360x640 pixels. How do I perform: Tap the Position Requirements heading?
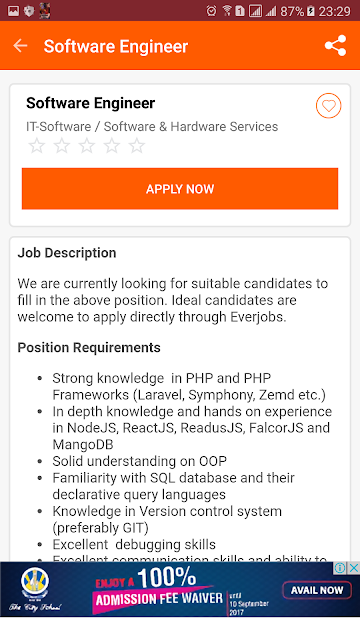click(89, 347)
